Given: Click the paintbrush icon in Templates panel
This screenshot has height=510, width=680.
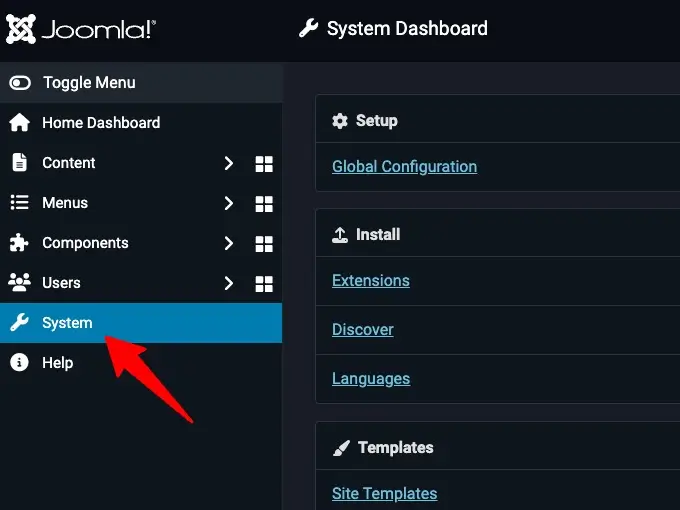Looking at the screenshot, I should tap(341, 448).
